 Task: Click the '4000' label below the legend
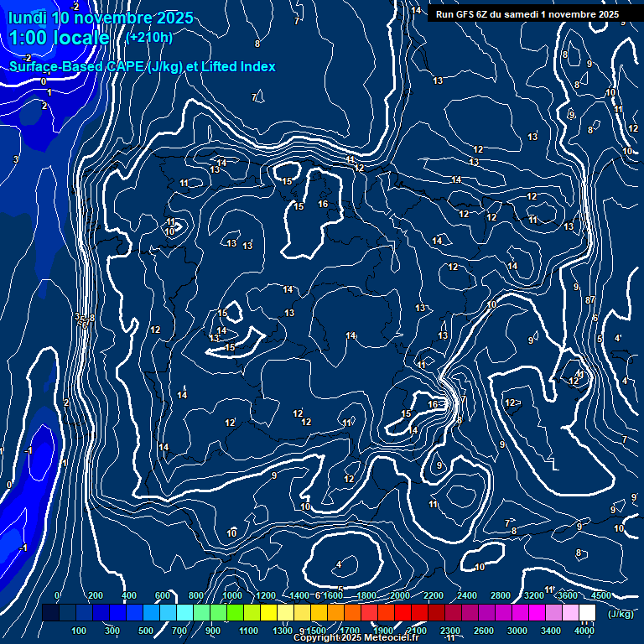point(584,631)
